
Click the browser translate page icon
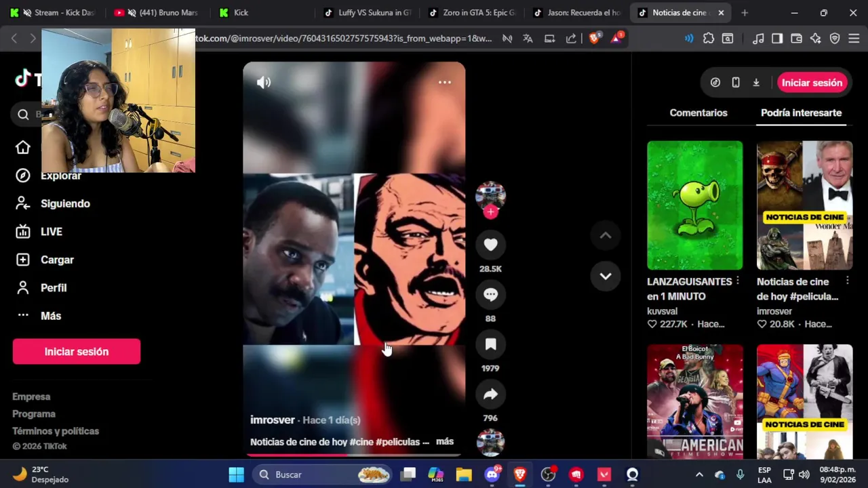[x=528, y=39]
